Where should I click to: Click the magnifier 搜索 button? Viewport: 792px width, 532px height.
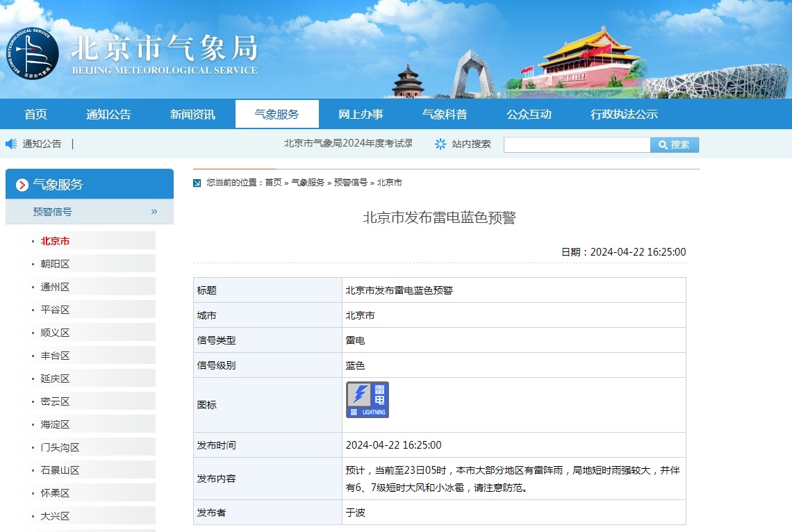(x=675, y=145)
